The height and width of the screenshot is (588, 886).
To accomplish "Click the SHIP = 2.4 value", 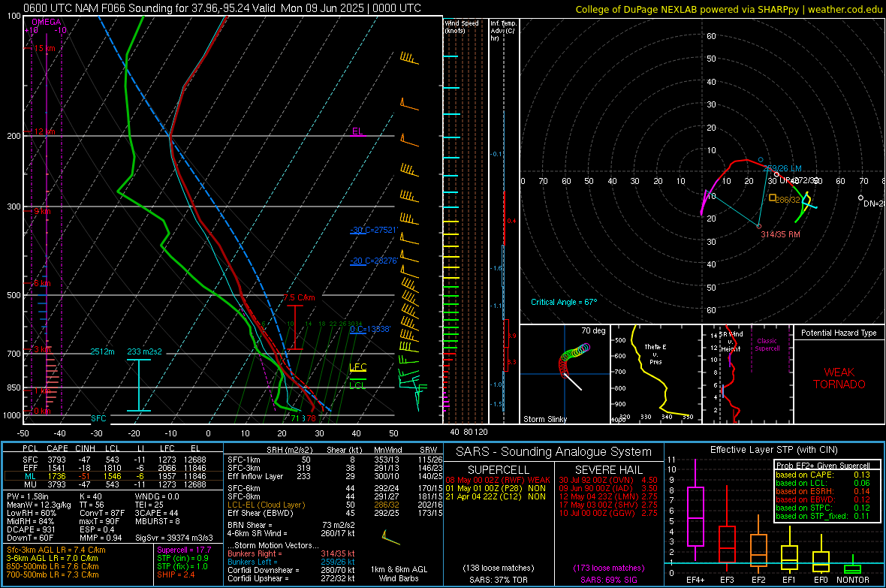I will pyautogui.click(x=176, y=574).
